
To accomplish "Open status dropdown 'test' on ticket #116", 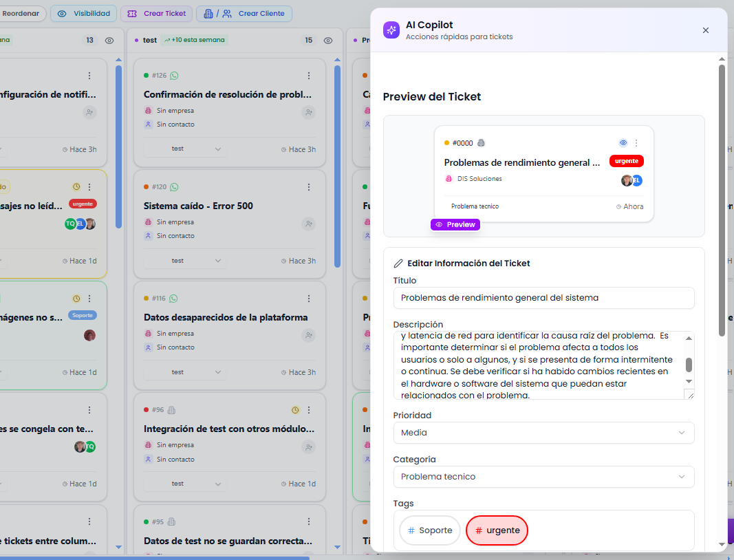I will point(185,371).
